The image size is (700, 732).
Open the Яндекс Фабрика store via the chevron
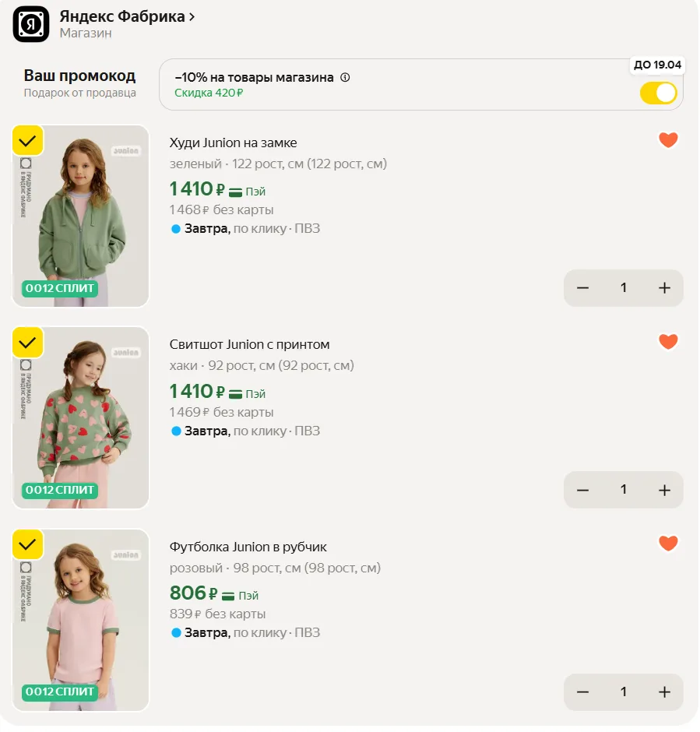tap(192, 17)
